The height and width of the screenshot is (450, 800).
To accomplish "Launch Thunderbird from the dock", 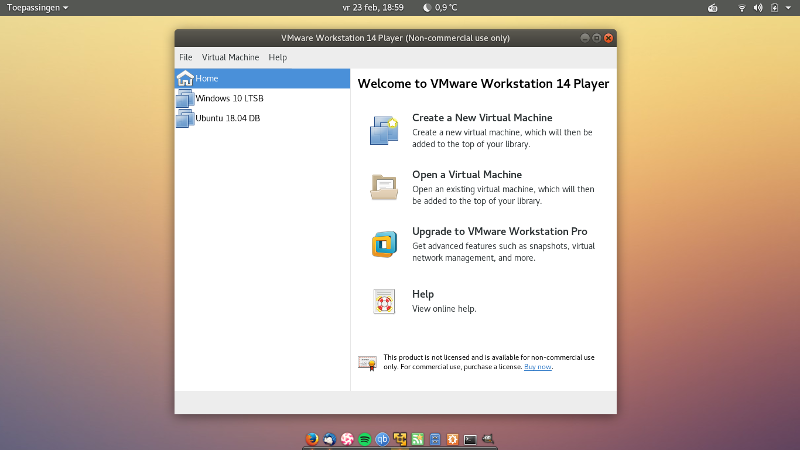I will [330, 439].
